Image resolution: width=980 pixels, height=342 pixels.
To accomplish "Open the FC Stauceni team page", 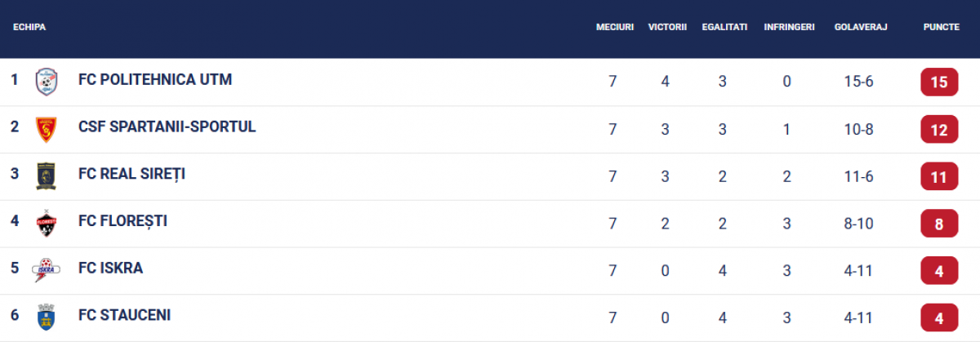I will coord(124,315).
